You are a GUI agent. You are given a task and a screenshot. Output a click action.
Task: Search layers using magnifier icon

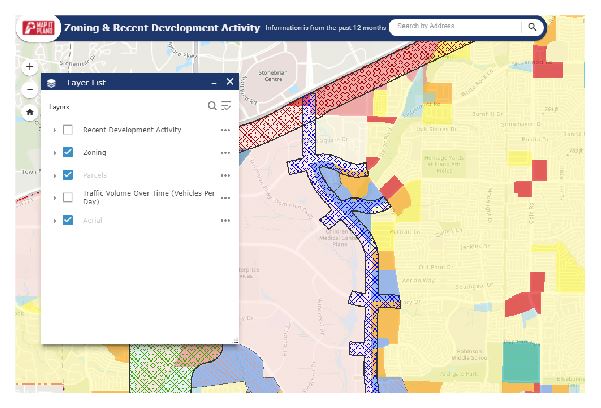(212, 105)
